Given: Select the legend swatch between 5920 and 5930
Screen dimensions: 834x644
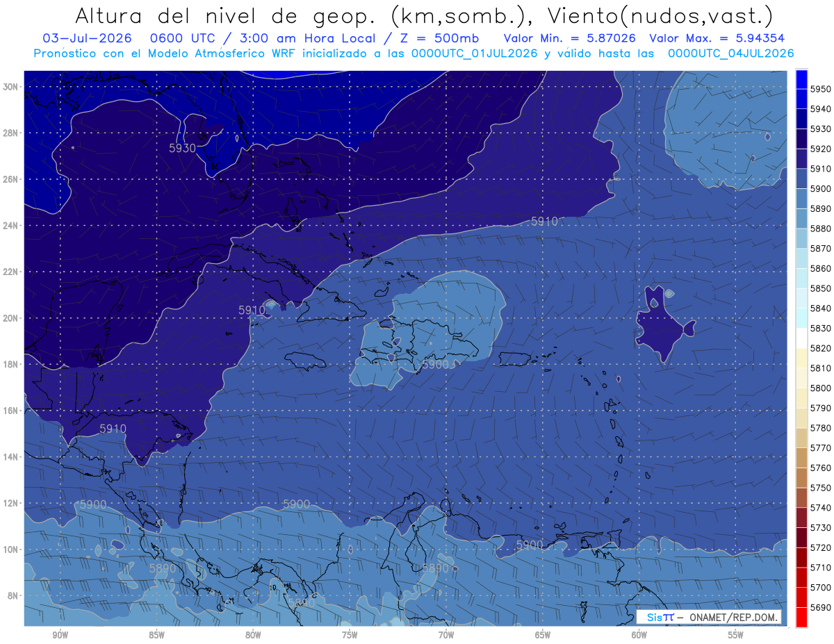Looking at the screenshot, I should [x=801, y=139].
